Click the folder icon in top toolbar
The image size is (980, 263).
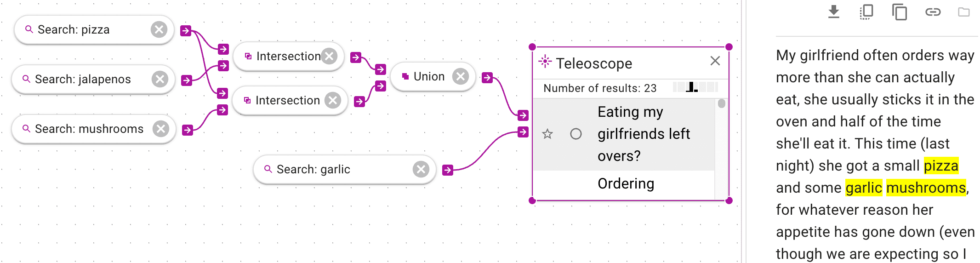(964, 12)
